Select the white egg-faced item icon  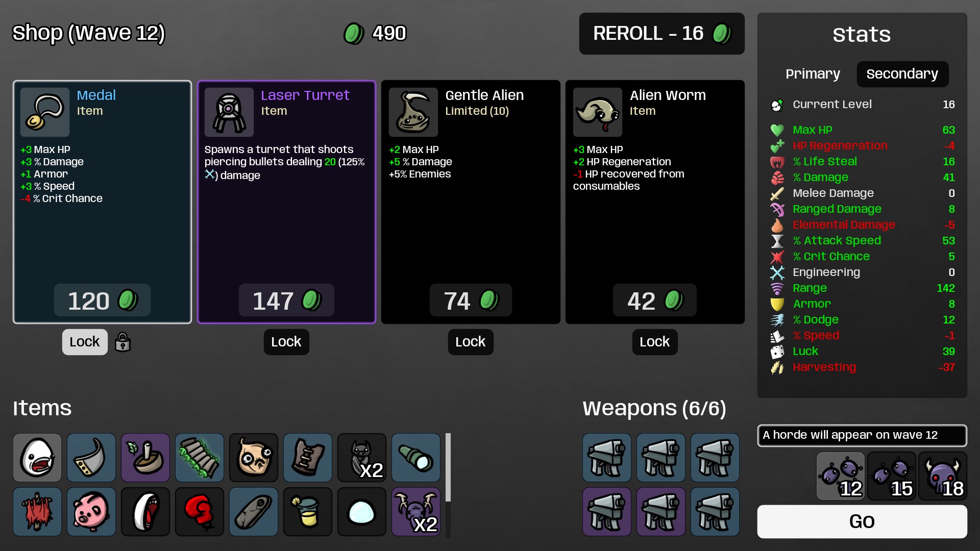click(37, 458)
